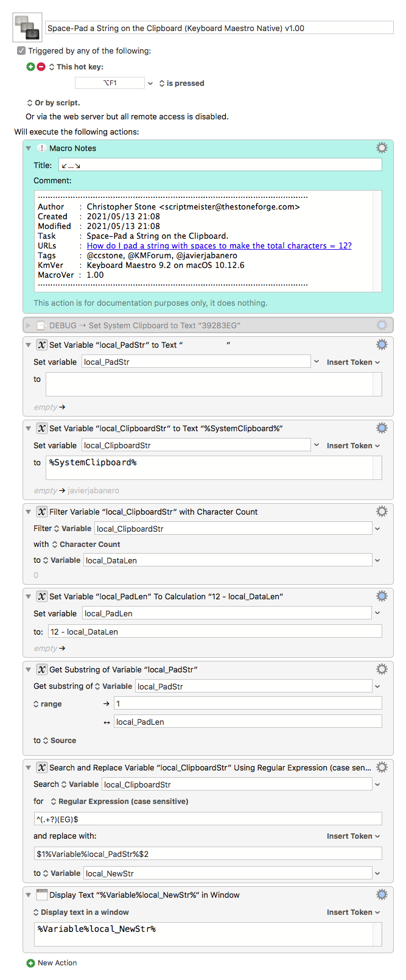
Task: Open gear menu for Macro Notes action
Action: 382,148
